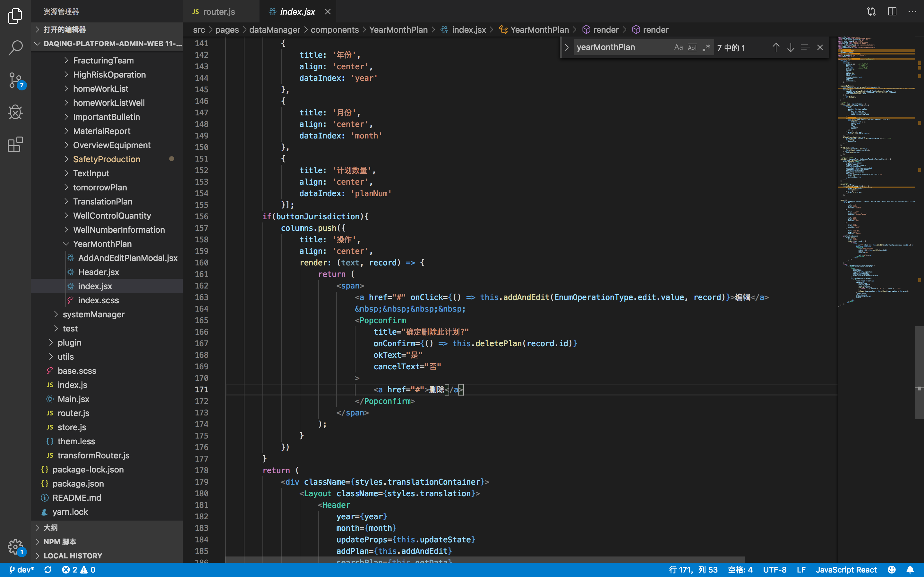Viewport: 924px width, 577px height.
Task: Click the Split Editor icon
Action: click(892, 12)
